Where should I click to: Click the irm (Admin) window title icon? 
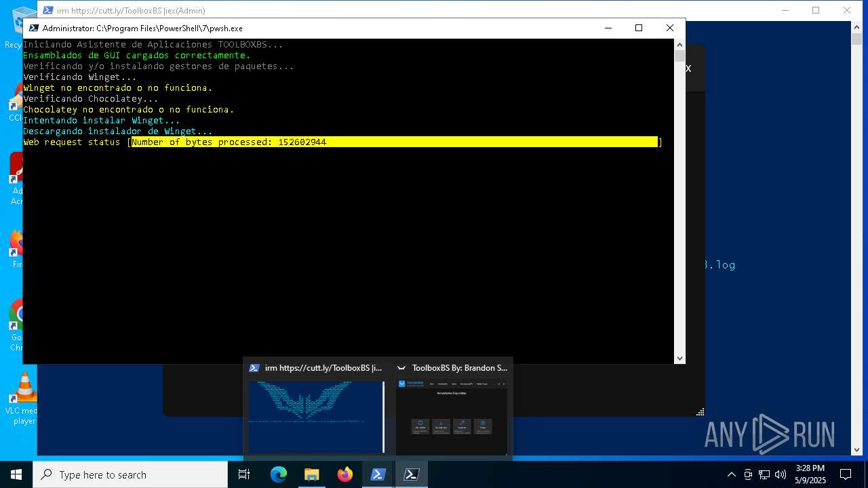tap(48, 10)
